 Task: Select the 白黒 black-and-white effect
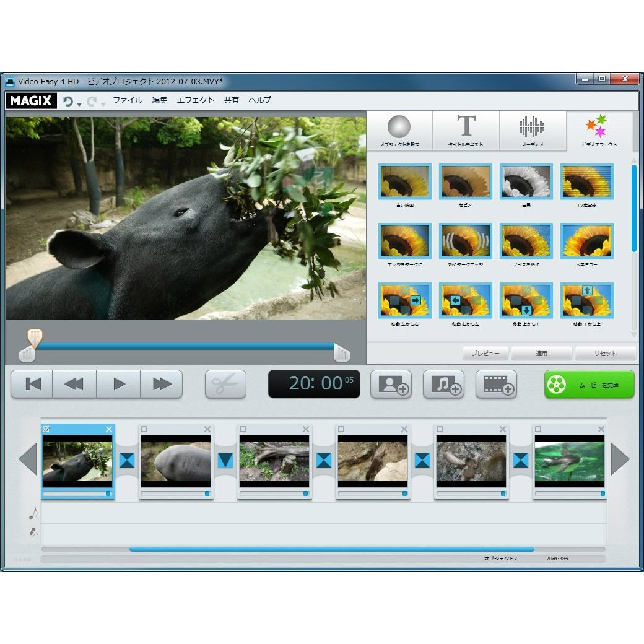(x=526, y=181)
